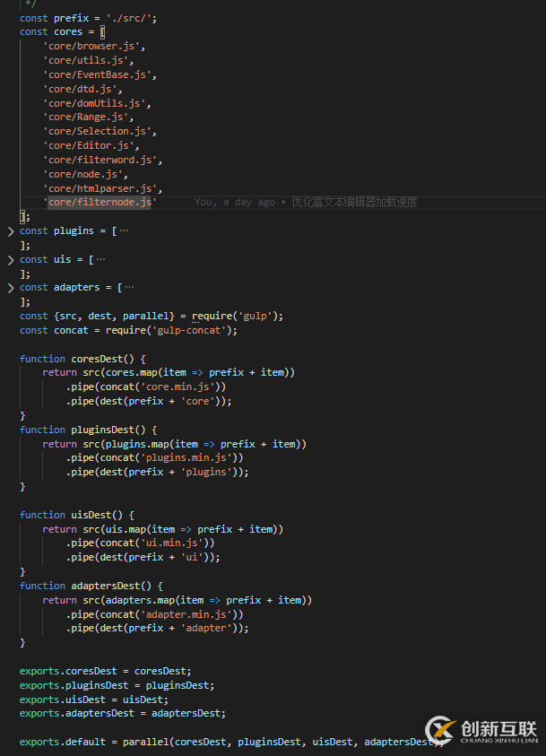Expand the folded adapters array
546x756 pixels.
[x=11, y=288]
